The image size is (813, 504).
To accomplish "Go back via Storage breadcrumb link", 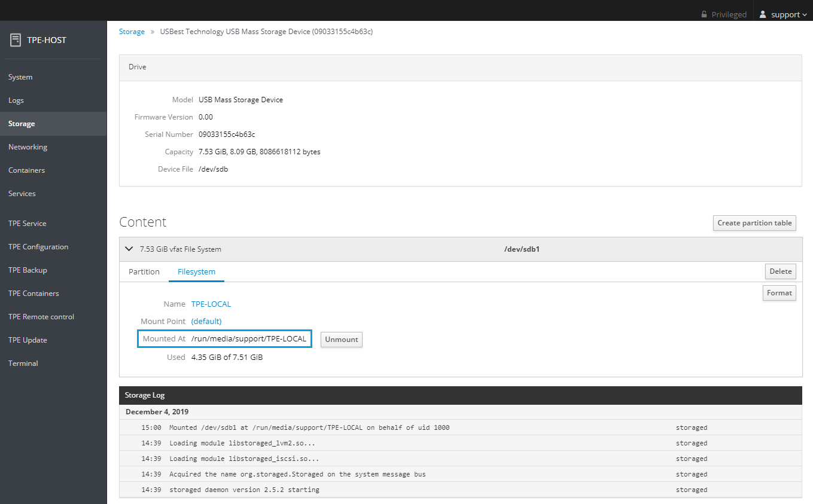I will tap(132, 32).
